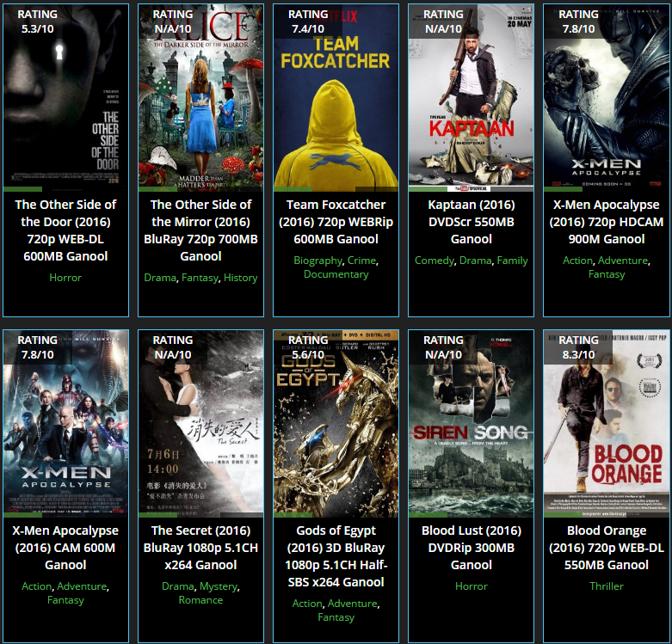This screenshot has width=672, height=644.
Task: Click N/A/10 rating on Kaptaan poster
Action: coord(443,21)
